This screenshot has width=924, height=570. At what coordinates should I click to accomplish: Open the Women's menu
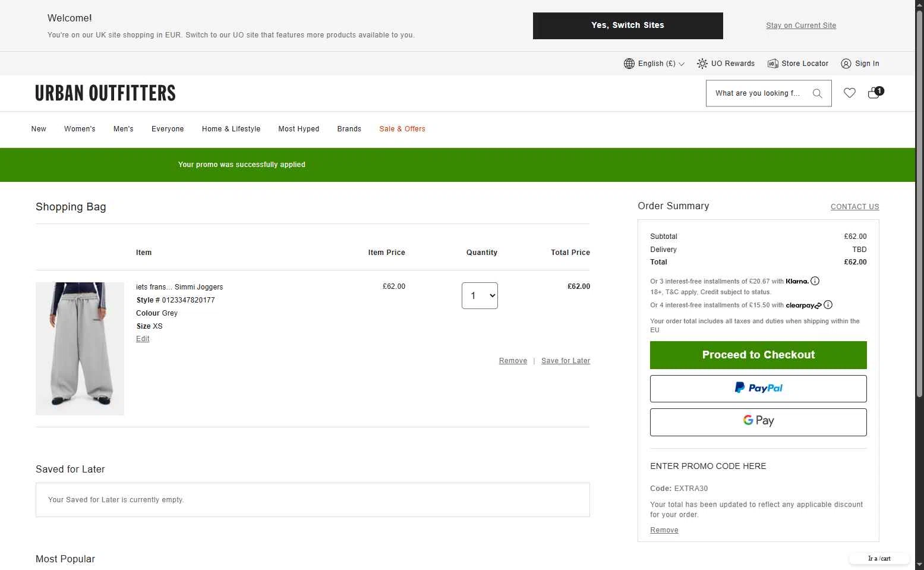tap(80, 129)
